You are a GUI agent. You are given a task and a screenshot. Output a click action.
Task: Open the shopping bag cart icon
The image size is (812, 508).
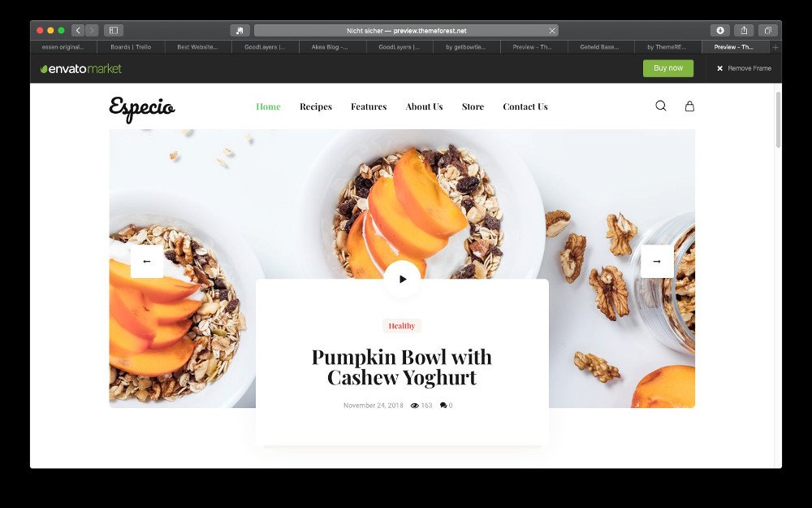[689, 106]
